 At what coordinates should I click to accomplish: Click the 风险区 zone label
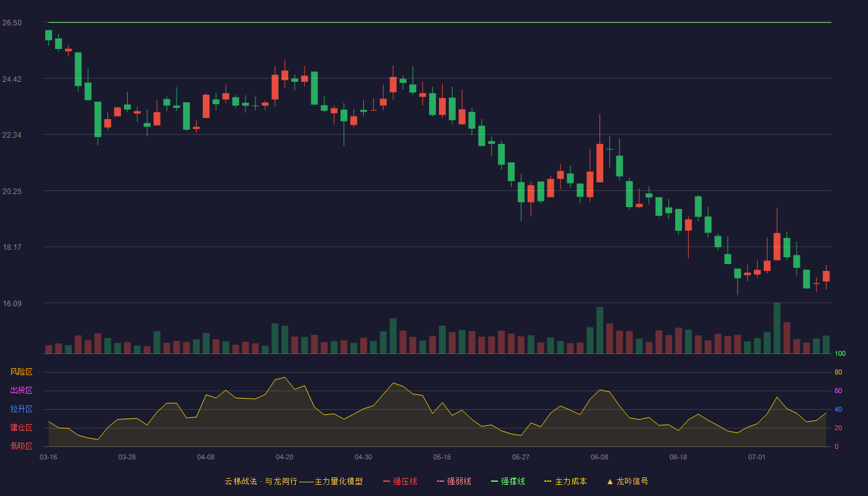21,372
